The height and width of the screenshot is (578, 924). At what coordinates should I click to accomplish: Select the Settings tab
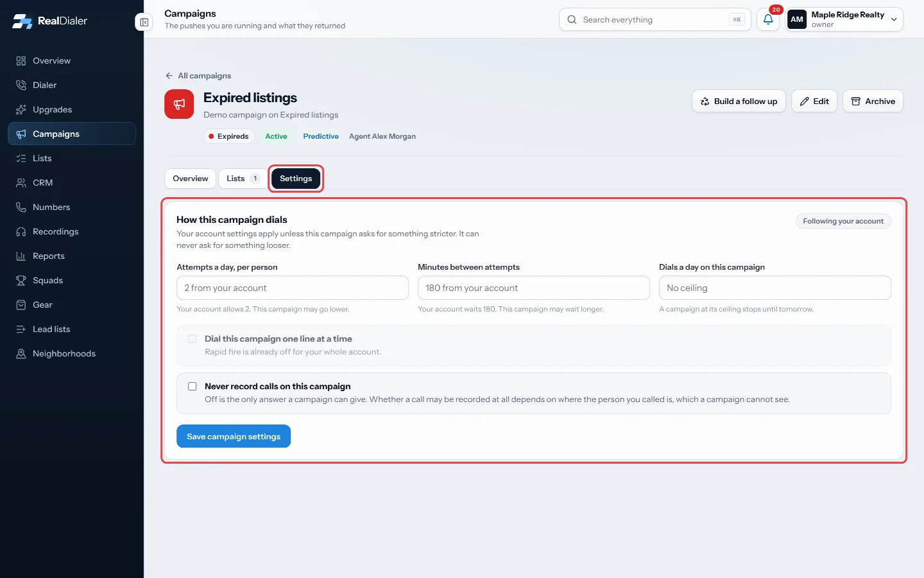coord(296,179)
